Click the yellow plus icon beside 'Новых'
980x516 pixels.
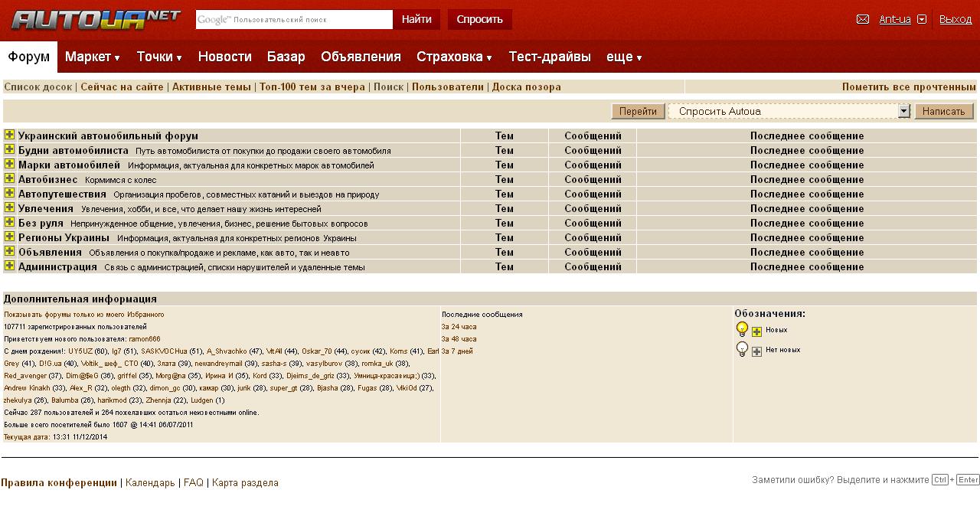tap(756, 331)
